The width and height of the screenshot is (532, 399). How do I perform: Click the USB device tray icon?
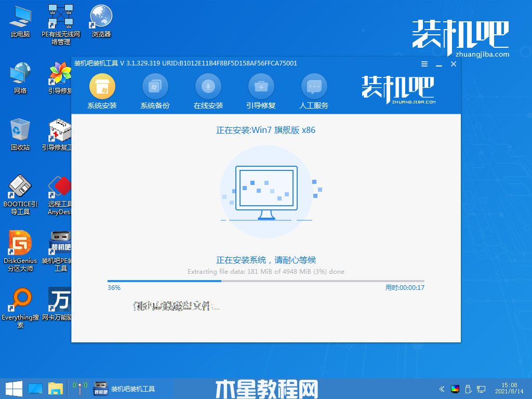tap(468, 389)
